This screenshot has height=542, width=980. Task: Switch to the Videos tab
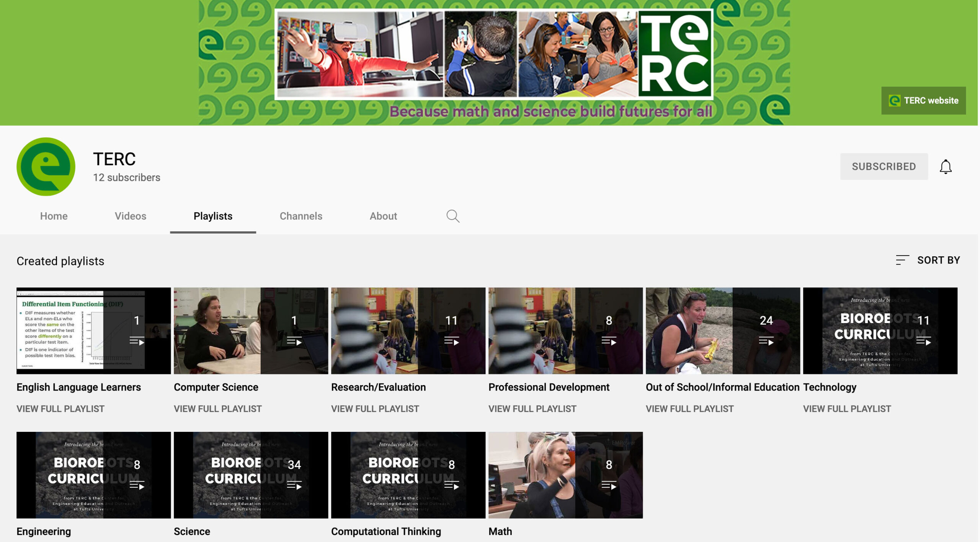(x=131, y=216)
